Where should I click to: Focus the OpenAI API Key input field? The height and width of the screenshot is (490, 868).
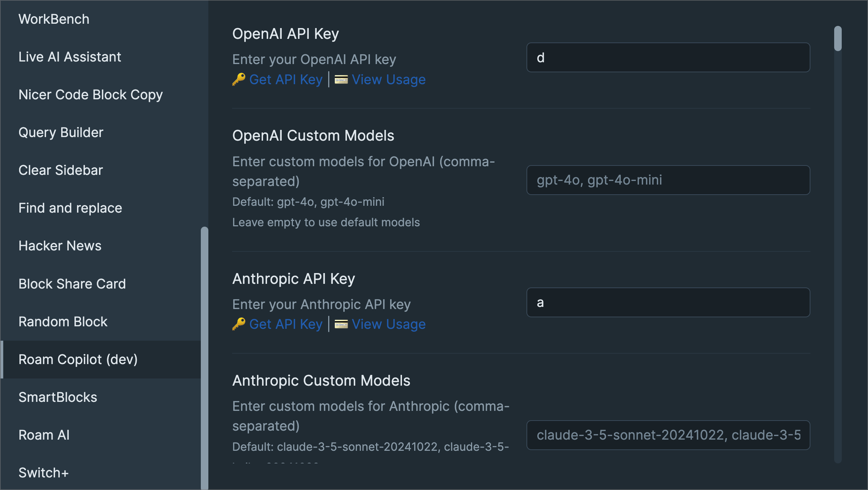coord(668,58)
